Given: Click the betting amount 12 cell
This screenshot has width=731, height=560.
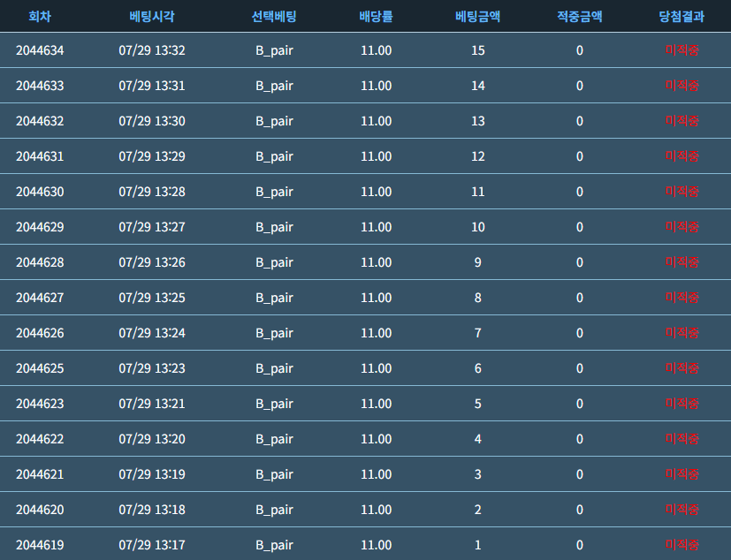Looking at the screenshot, I should pyautogui.click(x=478, y=156).
